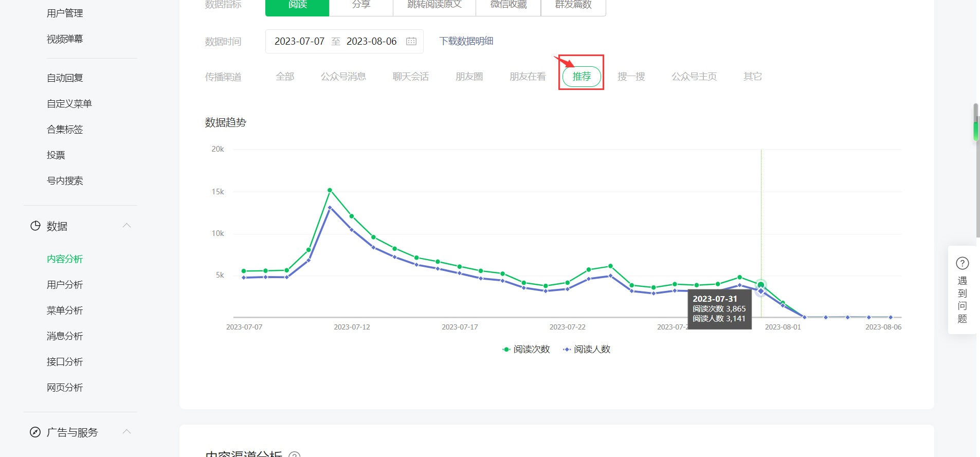Open 网页分析 in sidebar
Viewport: 980px width, 457px height.
coord(65,388)
